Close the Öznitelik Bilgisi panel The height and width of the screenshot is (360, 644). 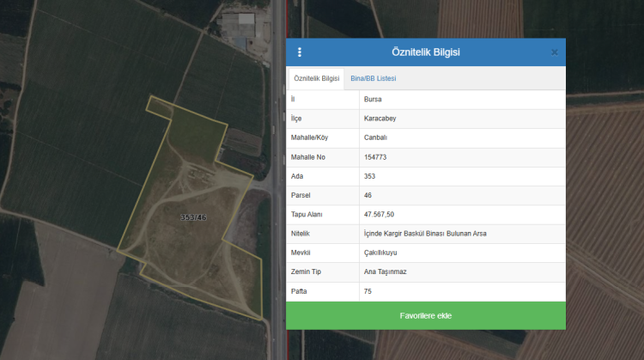[x=554, y=52]
